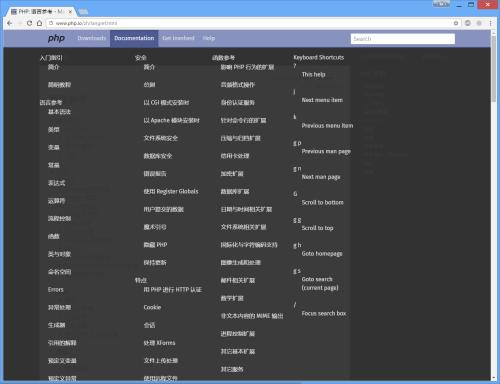This screenshot has width=500, height=384.
Task: Open the 引用的解释 link
Action: (x=62, y=343)
